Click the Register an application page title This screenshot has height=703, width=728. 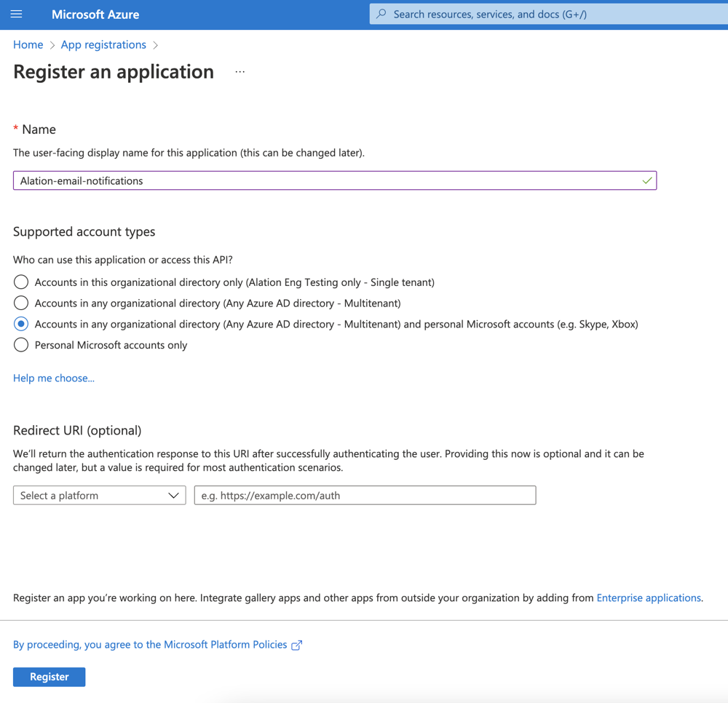(114, 72)
